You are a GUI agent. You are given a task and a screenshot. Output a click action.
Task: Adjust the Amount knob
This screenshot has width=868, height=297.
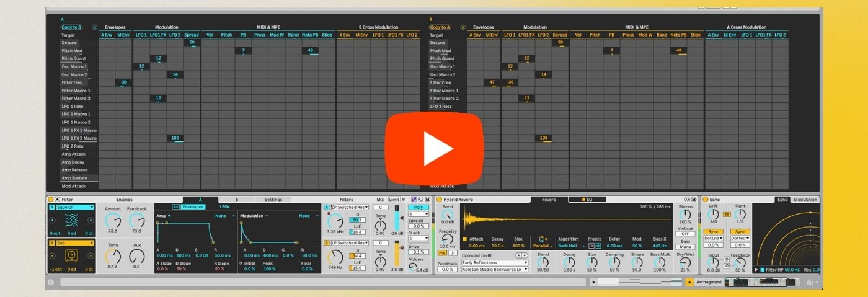(112, 219)
